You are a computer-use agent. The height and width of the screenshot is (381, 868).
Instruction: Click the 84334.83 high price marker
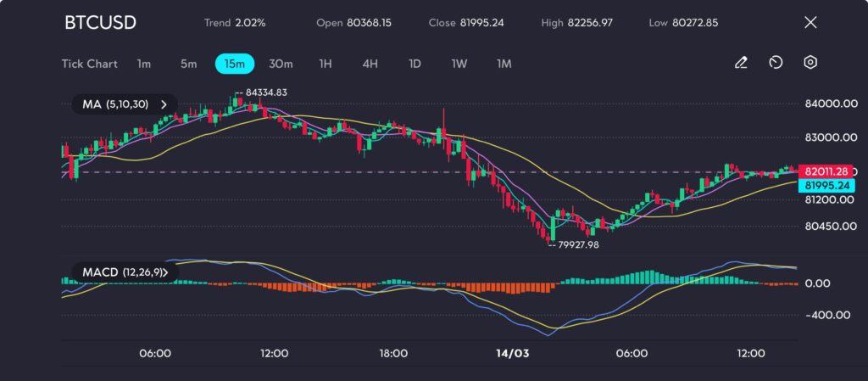(264, 92)
